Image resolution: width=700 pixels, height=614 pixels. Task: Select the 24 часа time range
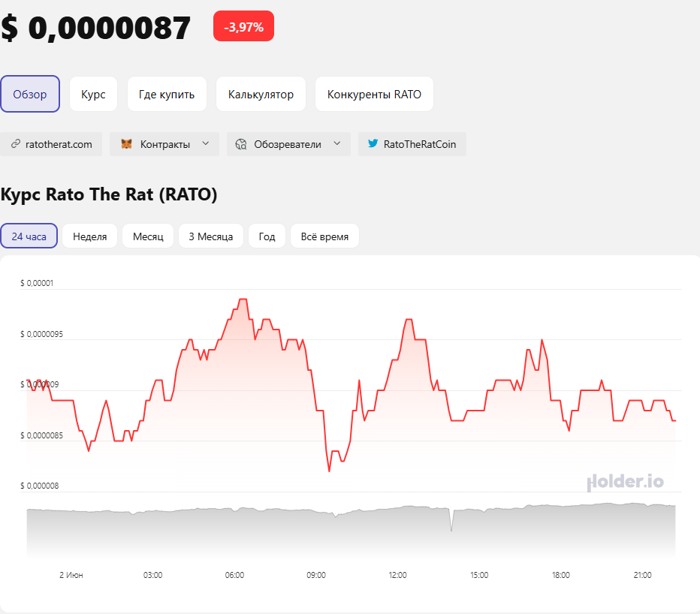pyautogui.click(x=29, y=236)
